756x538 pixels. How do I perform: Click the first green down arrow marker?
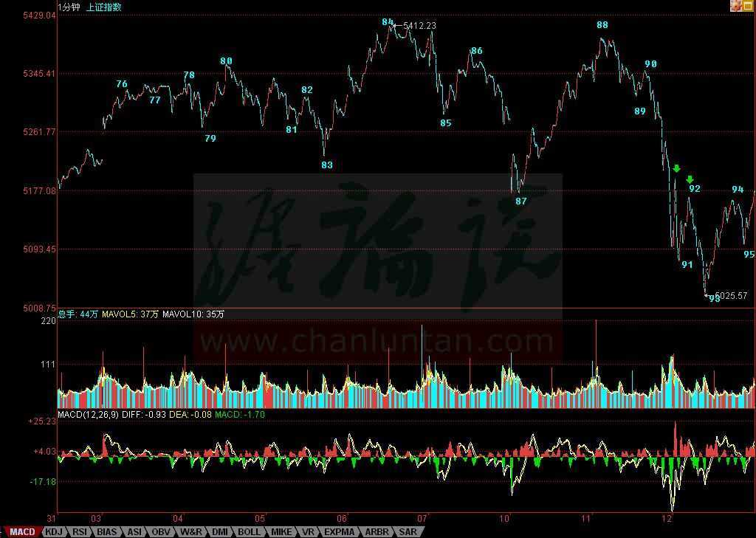point(676,169)
